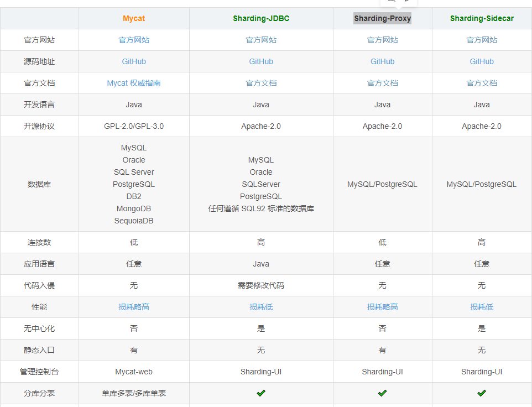Open Sharding-Sidecar 官方网站 link

click(x=482, y=40)
